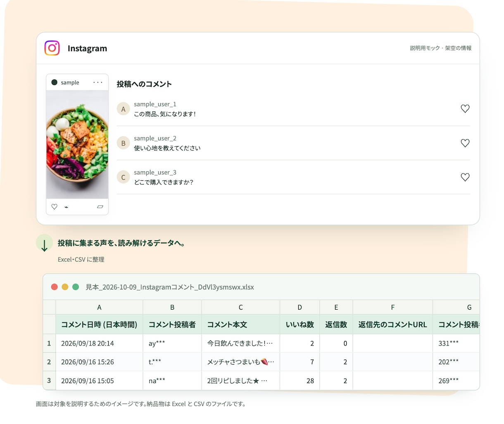Screen dimensions: 504x424
Task: Click the B avatar of sample_user_2
Action: coord(123,143)
